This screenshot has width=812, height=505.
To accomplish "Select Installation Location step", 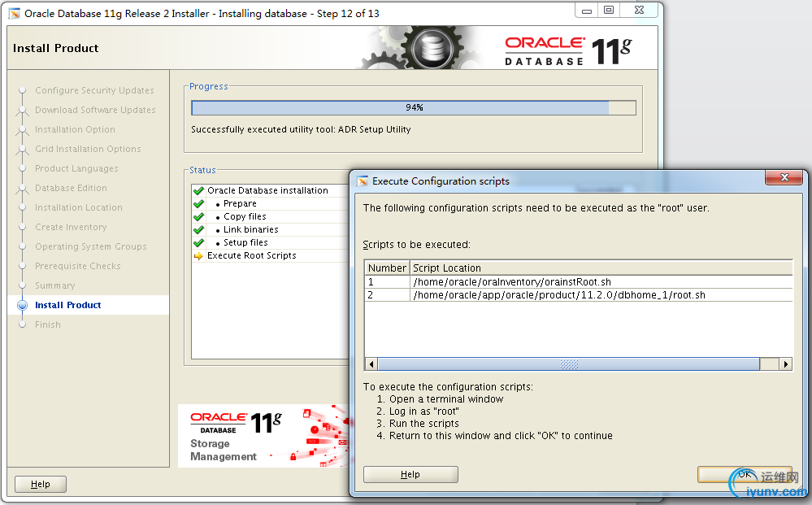I will click(79, 207).
